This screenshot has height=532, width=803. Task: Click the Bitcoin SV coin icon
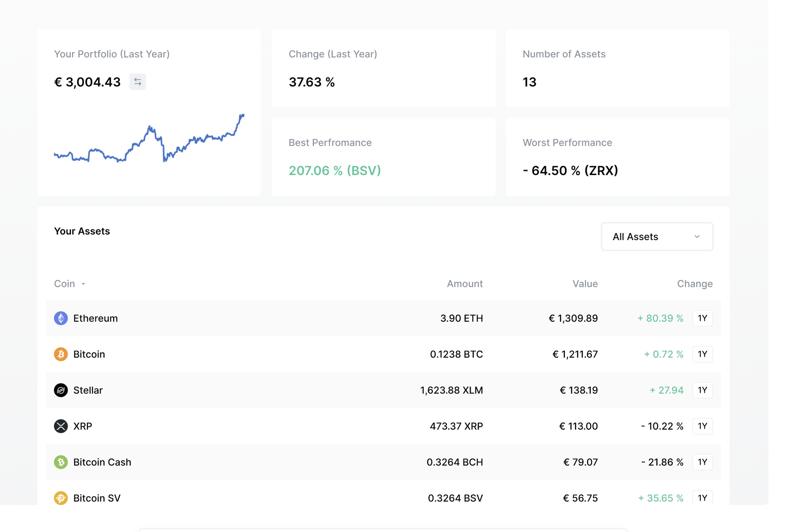coord(61,498)
